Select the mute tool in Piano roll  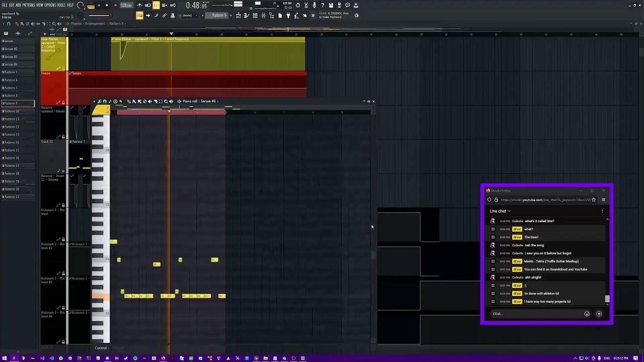click(150, 102)
